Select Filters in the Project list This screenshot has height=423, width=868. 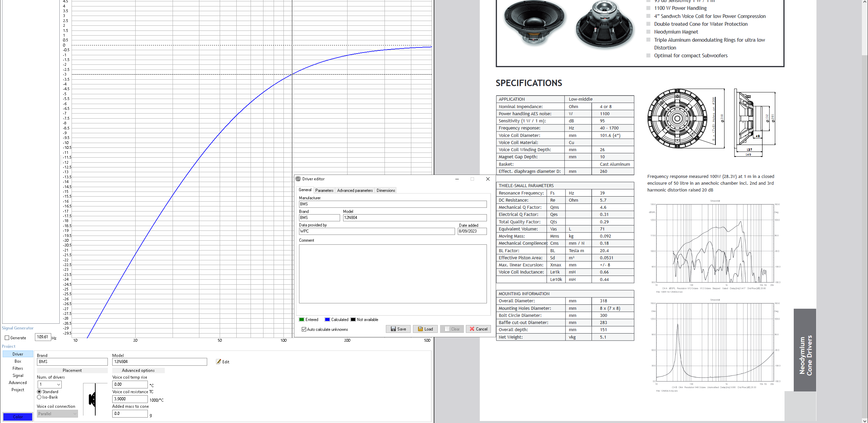point(18,368)
